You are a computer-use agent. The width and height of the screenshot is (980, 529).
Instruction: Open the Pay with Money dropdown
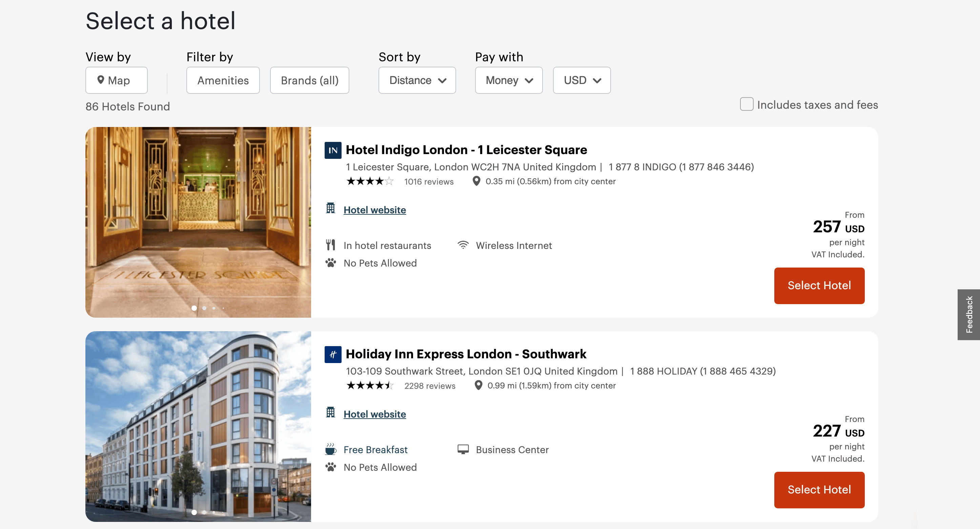508,80
